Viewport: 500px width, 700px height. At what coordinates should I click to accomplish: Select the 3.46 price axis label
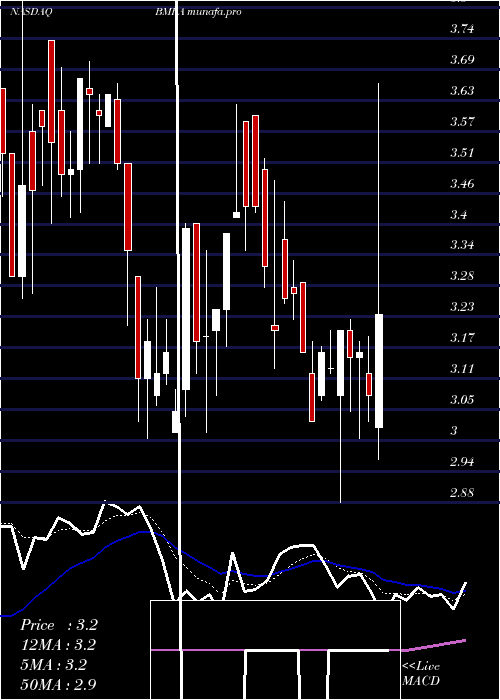pos(462,184)
